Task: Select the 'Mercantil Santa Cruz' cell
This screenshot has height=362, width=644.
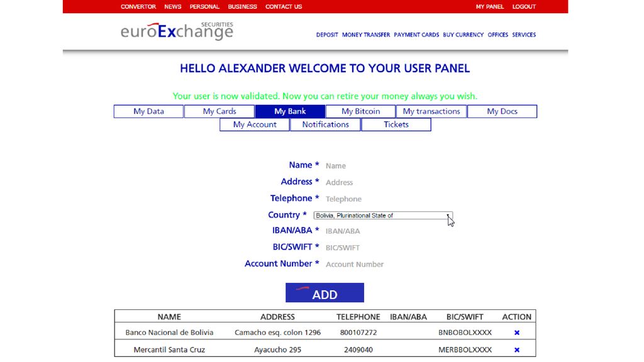Action: [169, 349]
